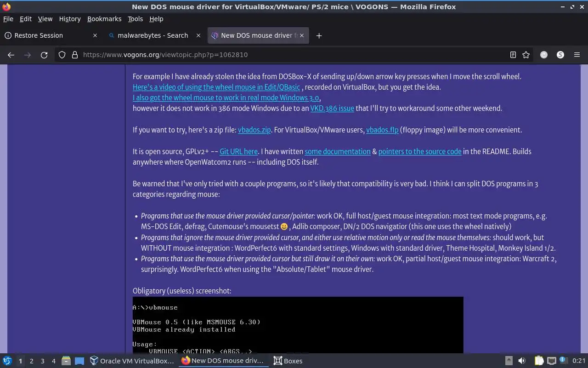
Task: Click the forward navigation arrow
Action: click(x=28, y=55)
